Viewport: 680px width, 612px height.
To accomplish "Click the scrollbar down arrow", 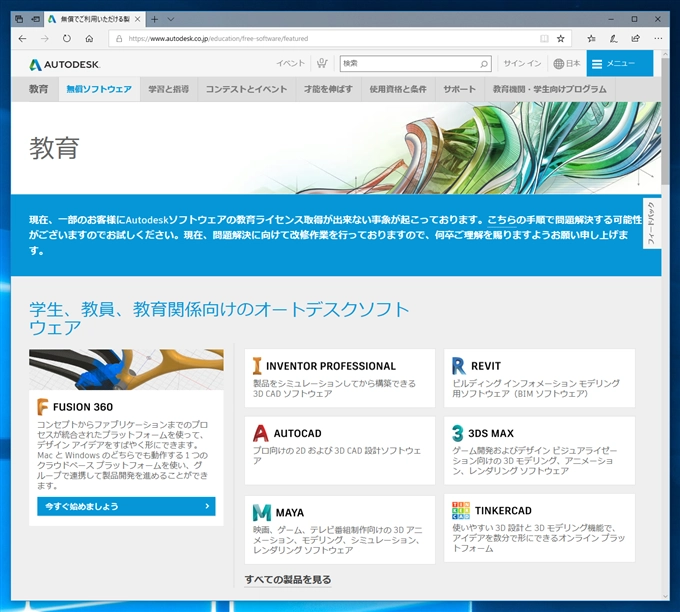I will [x=665, y=596].
